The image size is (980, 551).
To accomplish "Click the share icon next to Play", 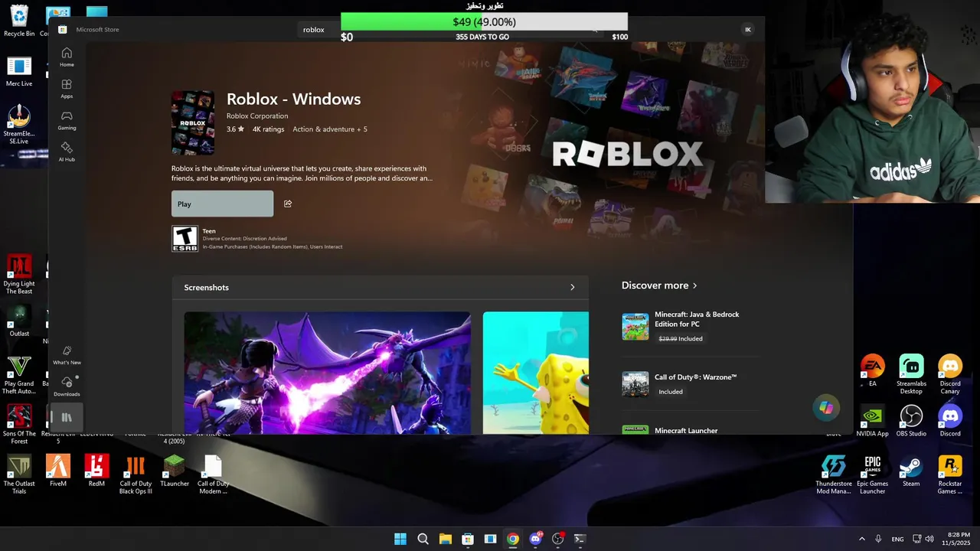I will click(288, 204).
